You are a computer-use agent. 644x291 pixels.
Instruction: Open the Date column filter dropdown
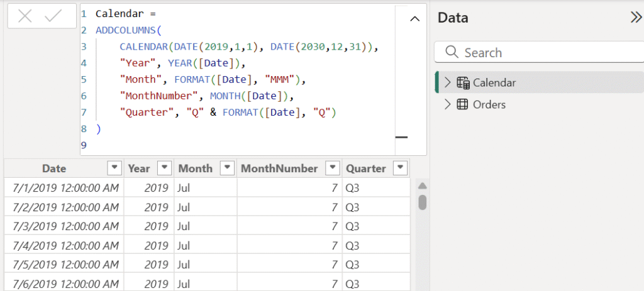(114, 168)
